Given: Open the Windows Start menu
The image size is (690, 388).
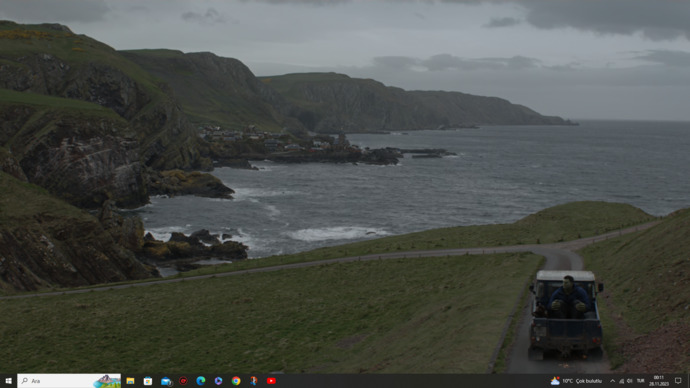Looking at the screenshot, I should (x=8, y=381).
